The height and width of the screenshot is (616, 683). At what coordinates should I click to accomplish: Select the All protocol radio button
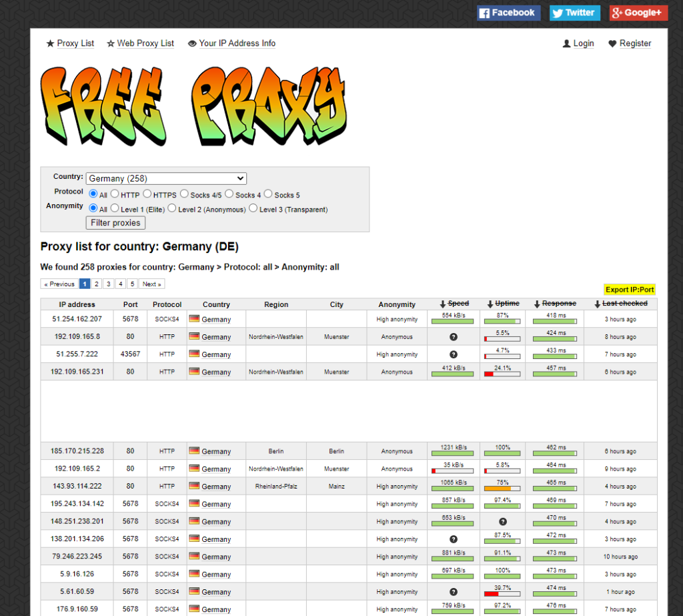point(93,194)
